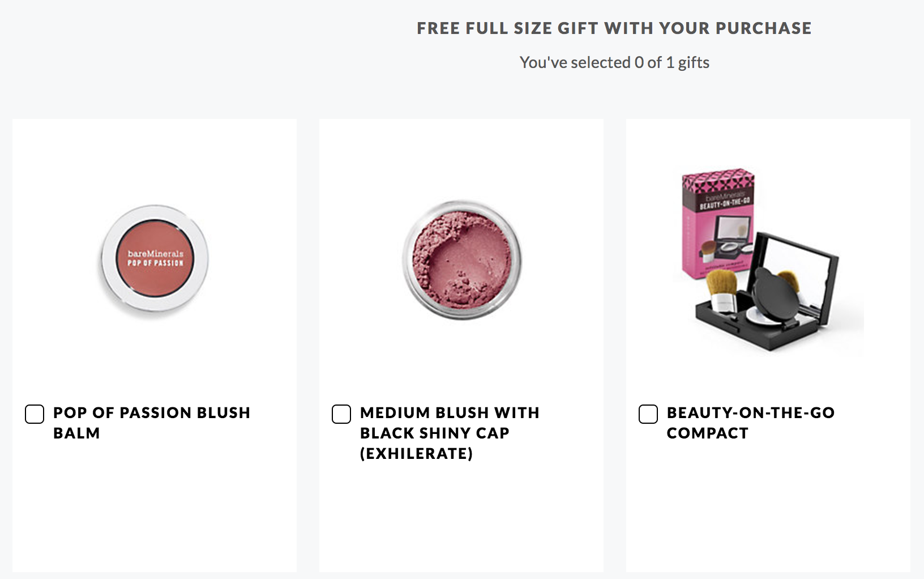Click the round black lid inside the compact
Image resolution: width=924 pixels, height=579 pixels.
click(x=775, y=295)
